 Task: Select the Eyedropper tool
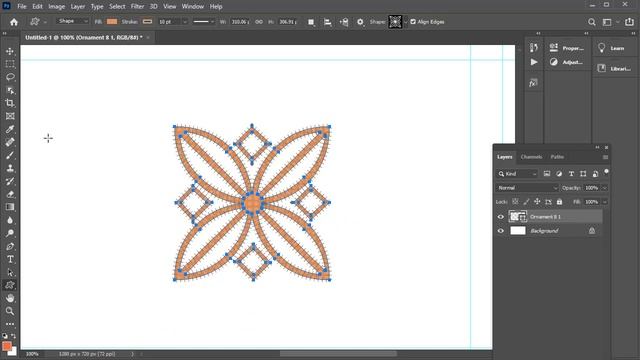coord(10,129)
